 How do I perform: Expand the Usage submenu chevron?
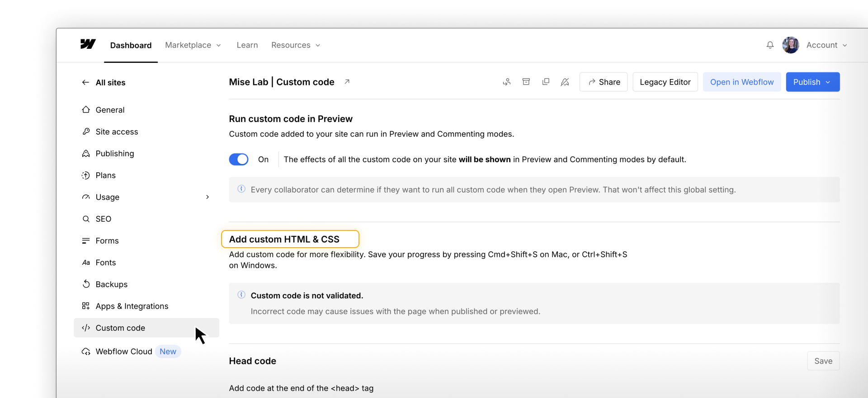pos(208,197)
